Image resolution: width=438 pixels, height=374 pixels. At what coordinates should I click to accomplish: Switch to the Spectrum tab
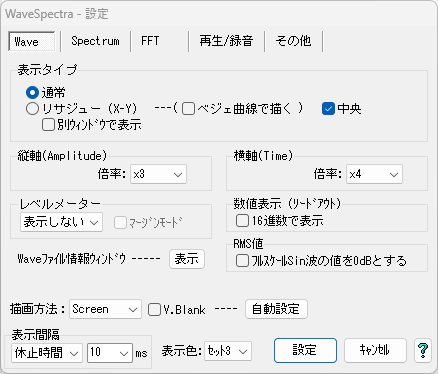(95, 41)
